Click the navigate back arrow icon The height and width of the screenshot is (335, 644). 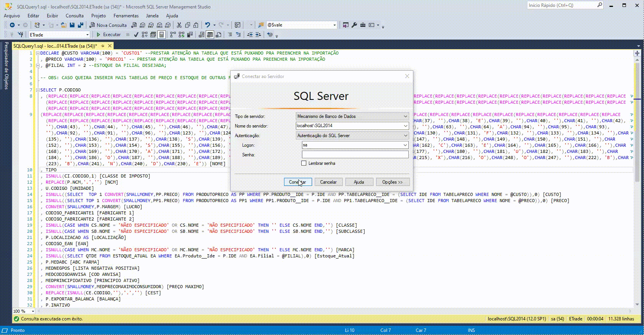pos(12,25)
